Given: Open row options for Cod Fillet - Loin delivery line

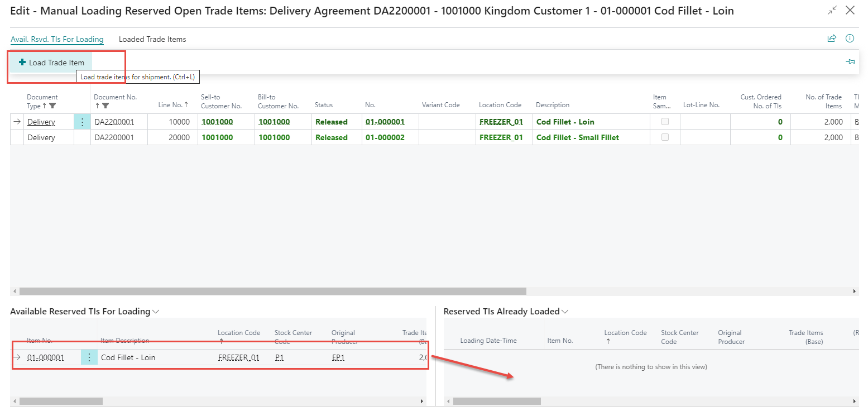Looking at the screenshot, I should [82, 122].
